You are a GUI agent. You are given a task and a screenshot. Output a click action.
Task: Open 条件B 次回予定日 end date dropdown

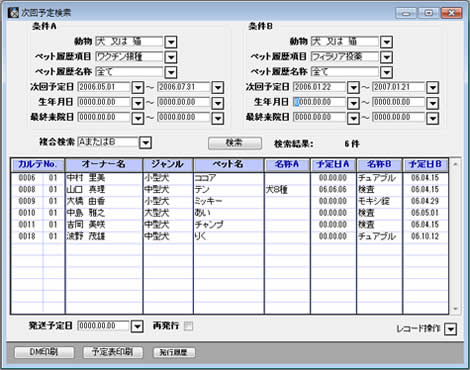(433, 88)
